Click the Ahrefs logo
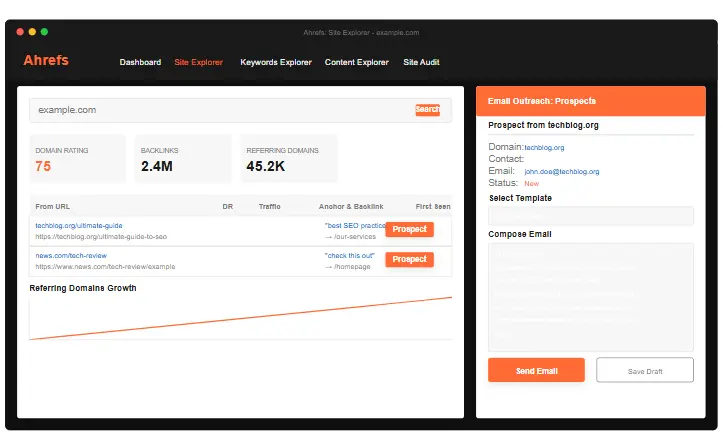This screenshot has height=438, width=723. coord(46,60)
